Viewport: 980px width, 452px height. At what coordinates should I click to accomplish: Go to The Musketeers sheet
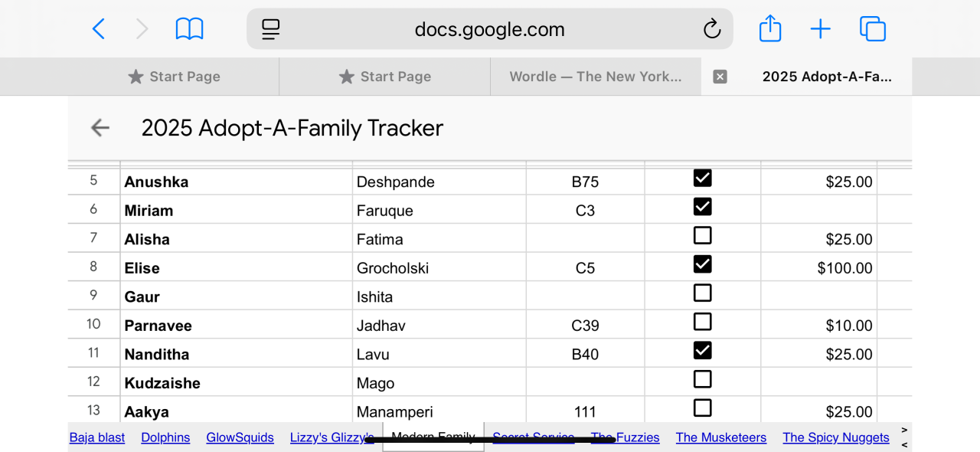720,437
